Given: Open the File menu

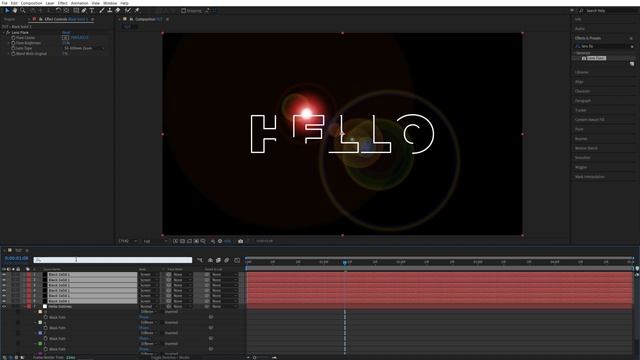Looking at the screenshot, I should pyautogui.click(x=4, y=3).
